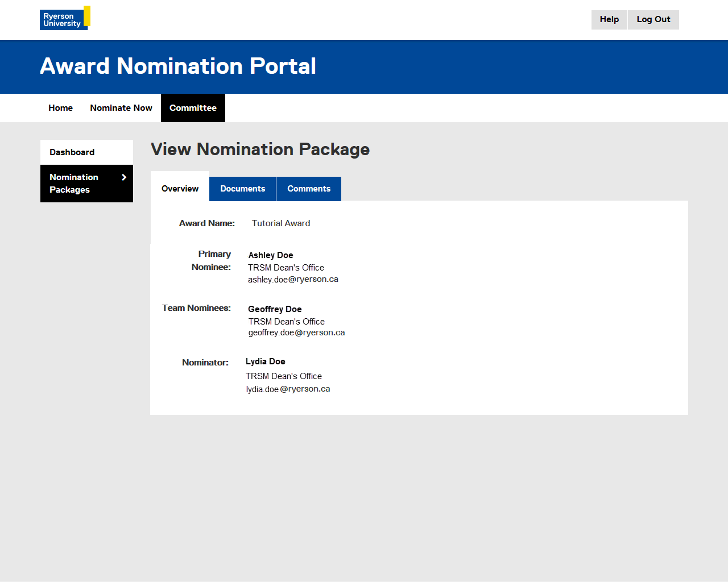This screenshot has width=728, height=582.
Task: Click the lydia.doe@ryerson.ca email address
Action: coord(288,389)
